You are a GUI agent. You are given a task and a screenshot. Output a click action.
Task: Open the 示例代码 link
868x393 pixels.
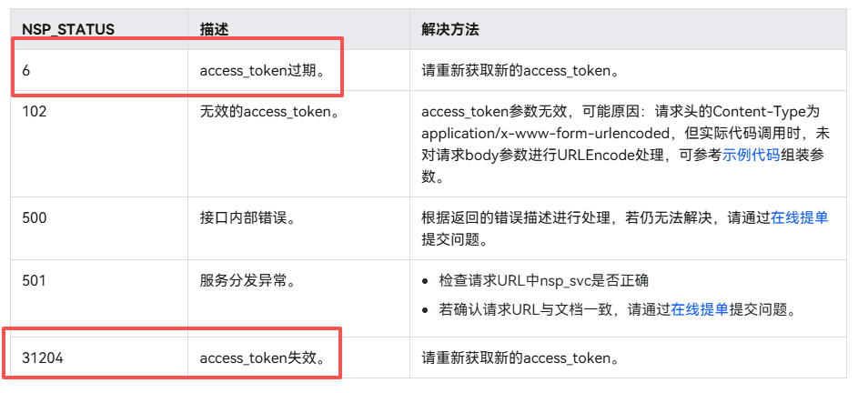751,155
